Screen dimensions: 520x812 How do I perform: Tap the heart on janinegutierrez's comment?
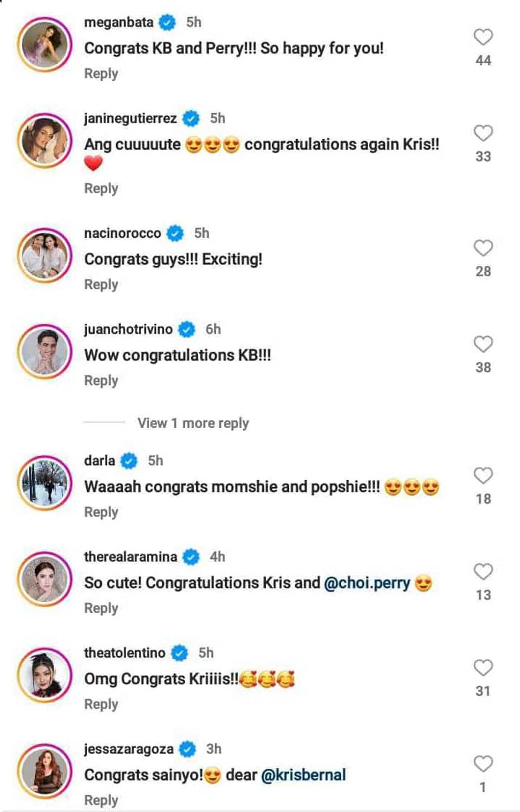tap(483, 133)
